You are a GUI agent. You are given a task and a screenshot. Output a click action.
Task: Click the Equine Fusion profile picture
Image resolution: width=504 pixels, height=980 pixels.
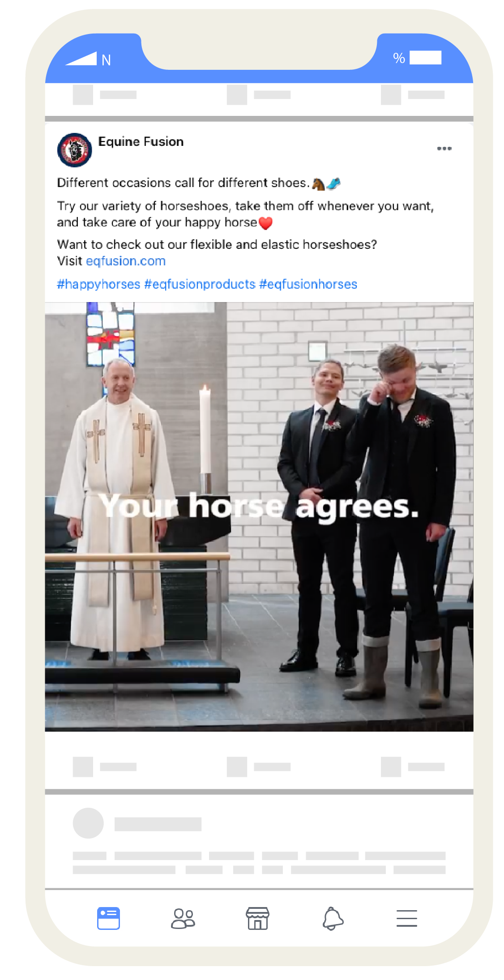click(74, 149)
